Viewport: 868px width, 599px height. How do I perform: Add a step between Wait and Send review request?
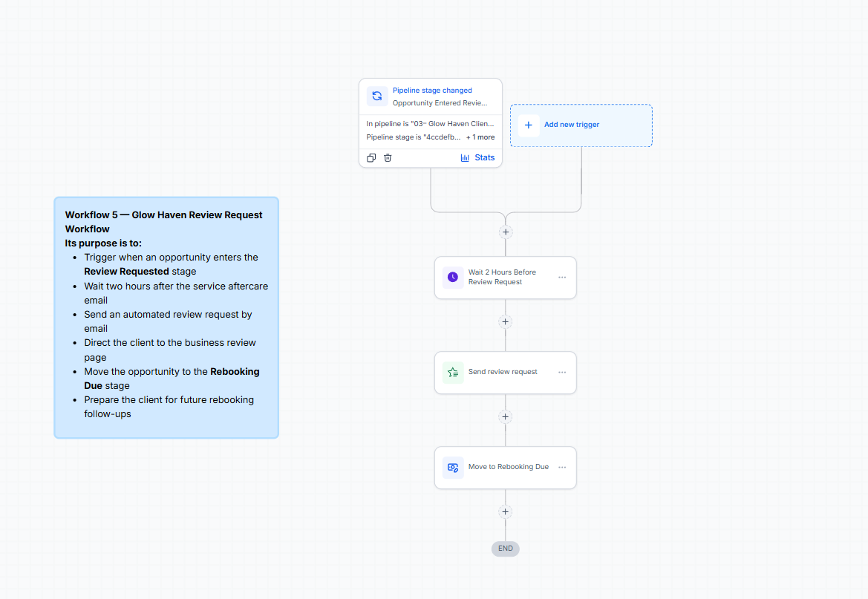point(506,321)
